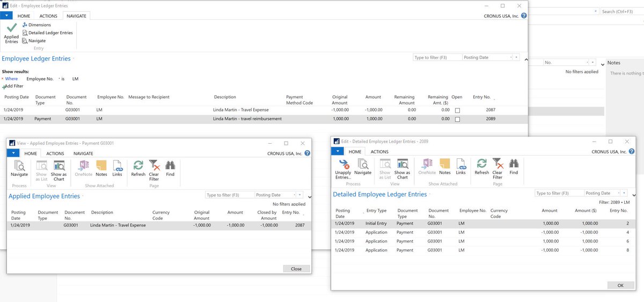Screen dimensions: 644x302
Task: Click Find in Detailed Employee Ledger window
Action: coord(514,167)
